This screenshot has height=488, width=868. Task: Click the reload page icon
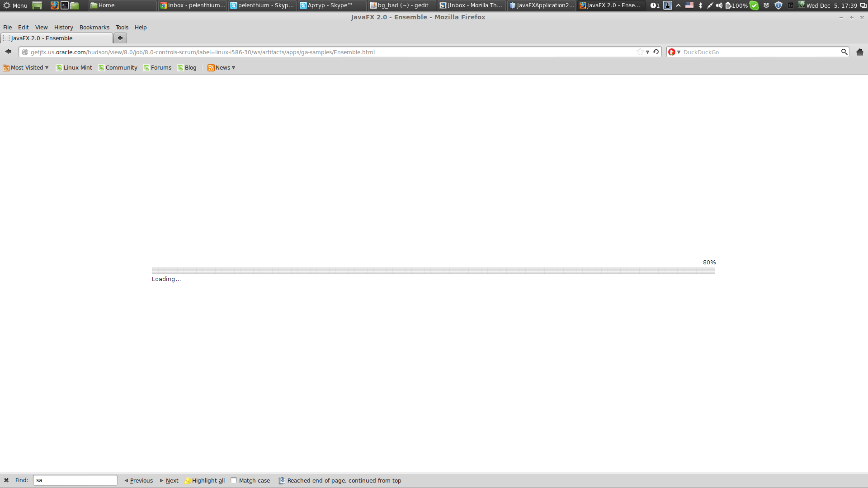656,52
